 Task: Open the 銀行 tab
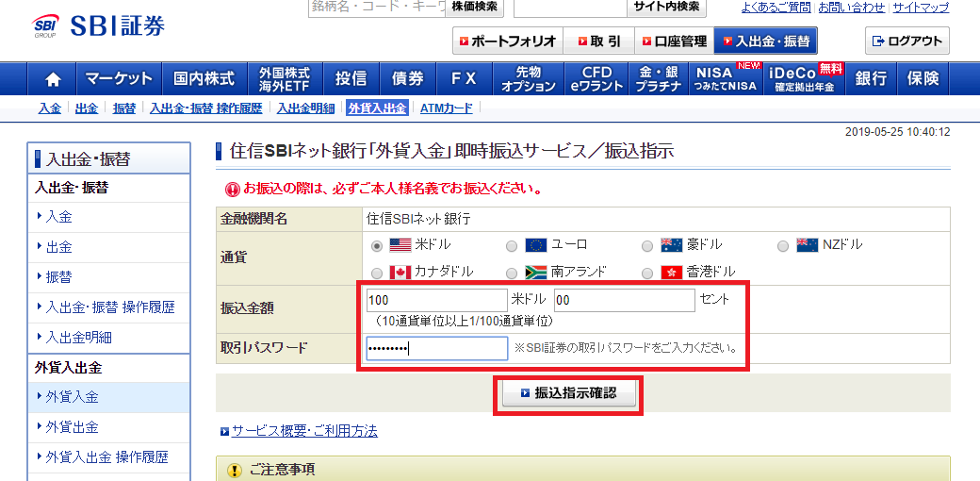pyautogui.click(x=872, y=79)
